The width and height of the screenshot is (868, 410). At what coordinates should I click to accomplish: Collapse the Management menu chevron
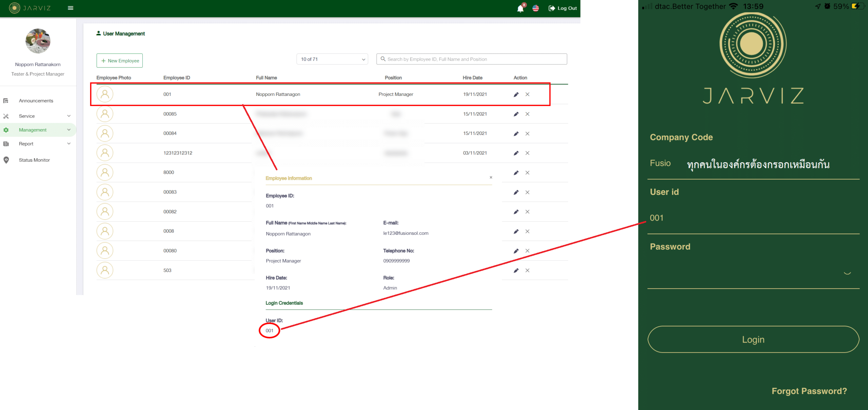[69, 130]
